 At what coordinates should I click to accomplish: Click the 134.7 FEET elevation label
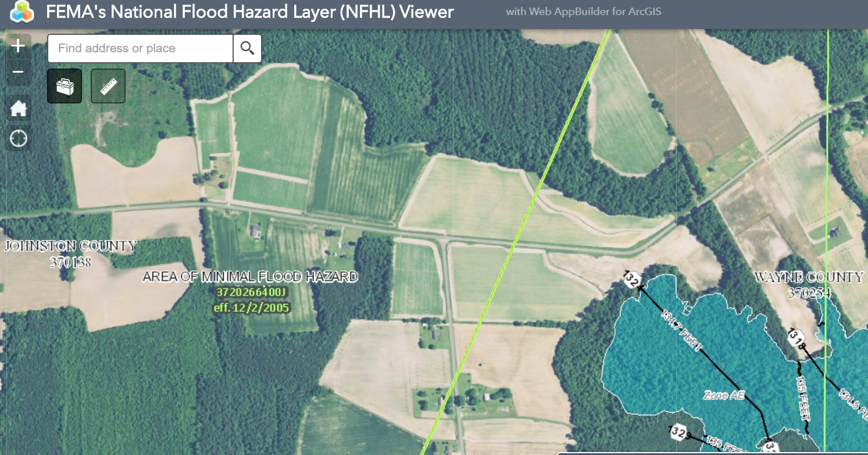click(682, 331)
